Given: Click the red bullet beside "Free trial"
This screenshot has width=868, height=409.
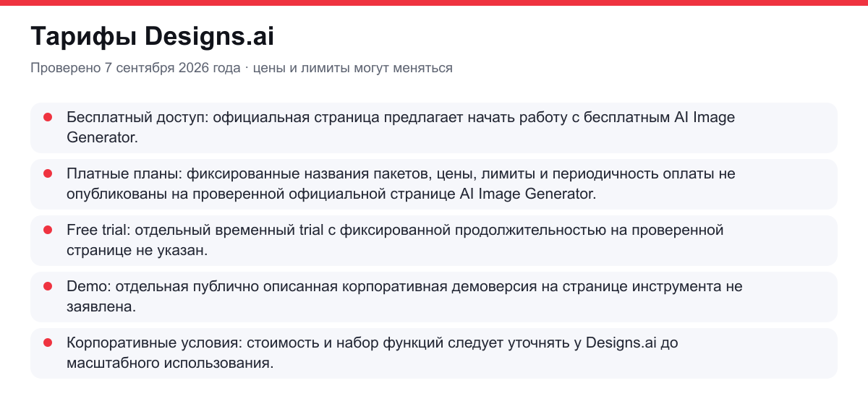Looking at the screenshot, I should pyautogui.click(x=48, y=230).
